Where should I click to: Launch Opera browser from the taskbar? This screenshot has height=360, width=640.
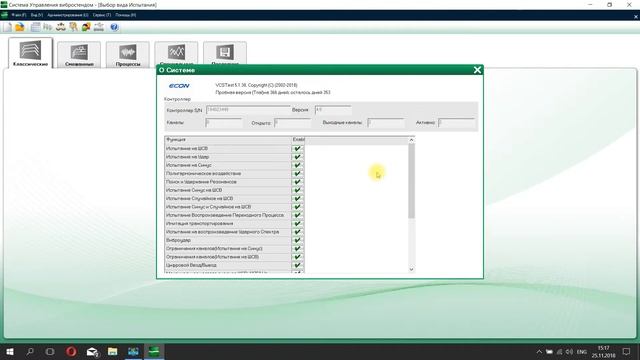pyautogui.click(x=71, y=351)
